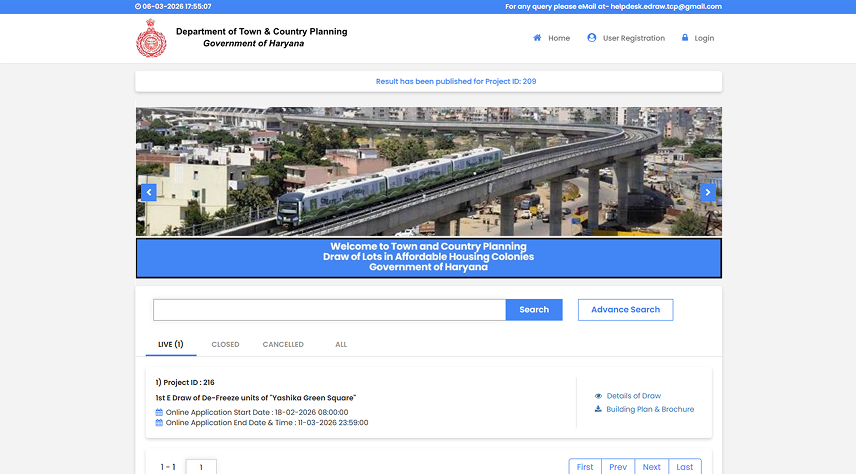Select the CANCELLED tab
This screenshot has width=856, height=474.
[x=283, y=344]
